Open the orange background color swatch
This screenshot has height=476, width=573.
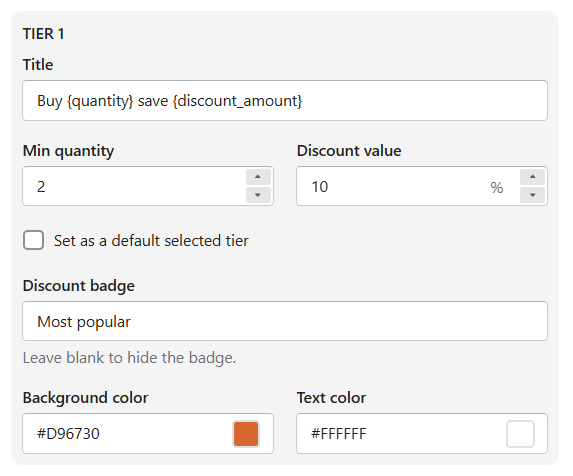[246, 434]
